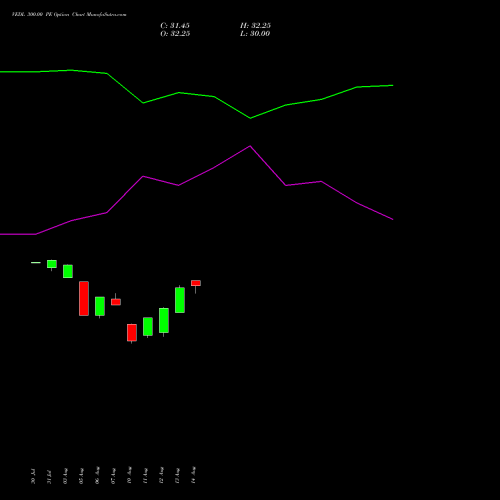Image resolution: width=500 pixels, height=500 pixels.
Task: Select the 10 Aug date axis label
Action: [x=129, y=476]
